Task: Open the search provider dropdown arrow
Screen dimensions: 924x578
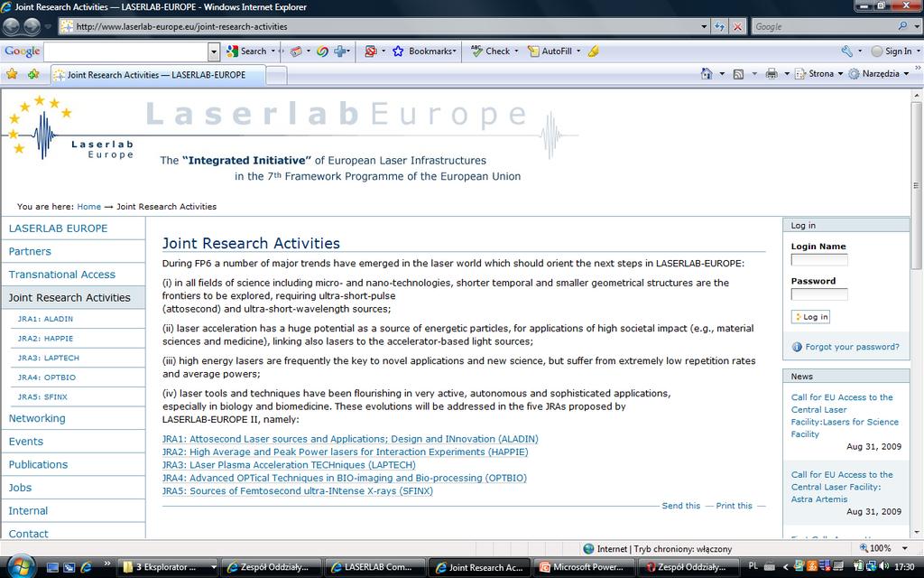Action: pyautogui.click(x=917, y=26)
